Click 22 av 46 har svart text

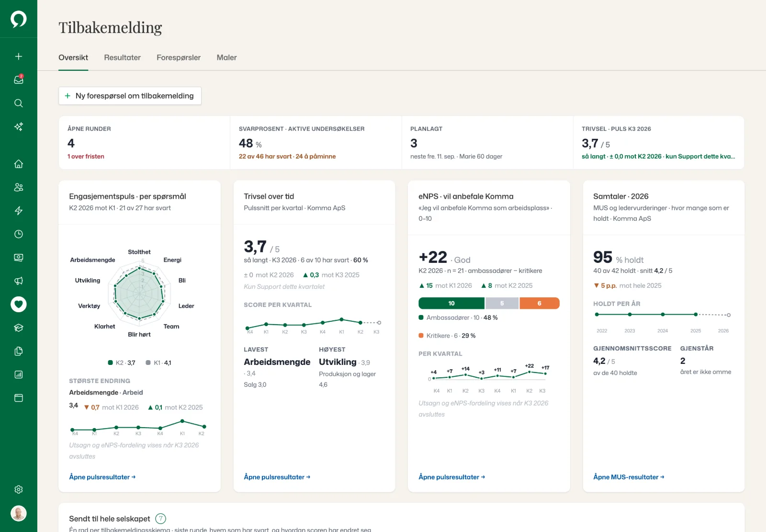click(x=265, y=157)
